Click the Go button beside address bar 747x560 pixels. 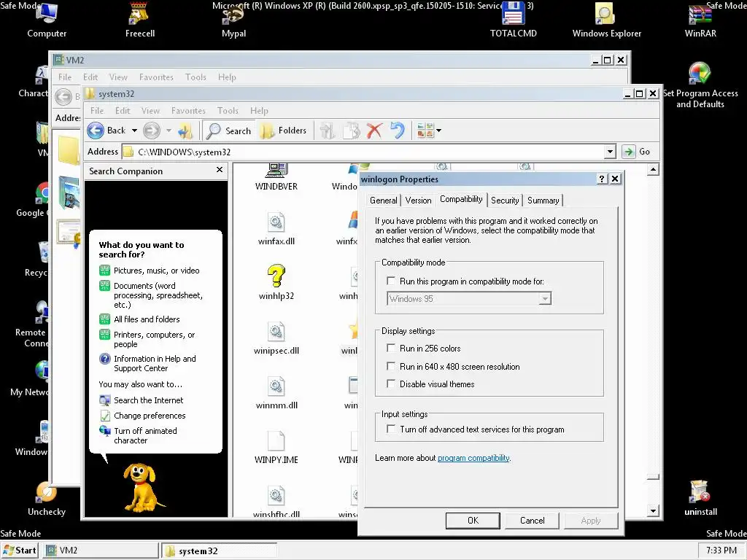(x=636, y=152)
